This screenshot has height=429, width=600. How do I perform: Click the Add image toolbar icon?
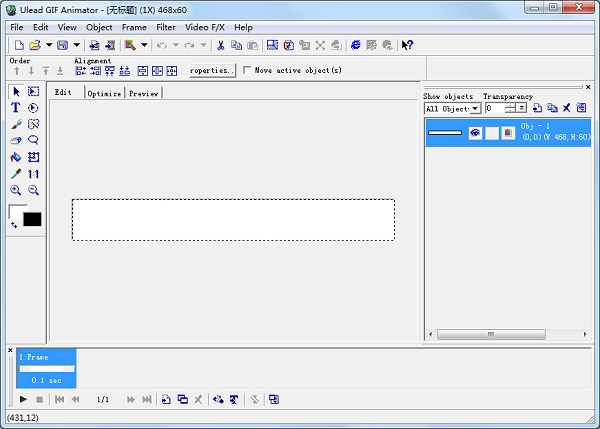click(x=94, y=45)
